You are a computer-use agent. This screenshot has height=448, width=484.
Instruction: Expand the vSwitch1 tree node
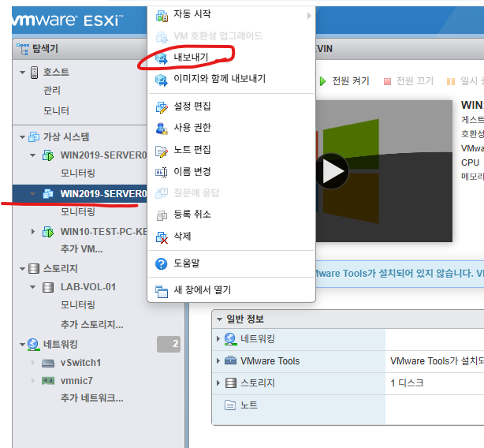coord(33,363)
